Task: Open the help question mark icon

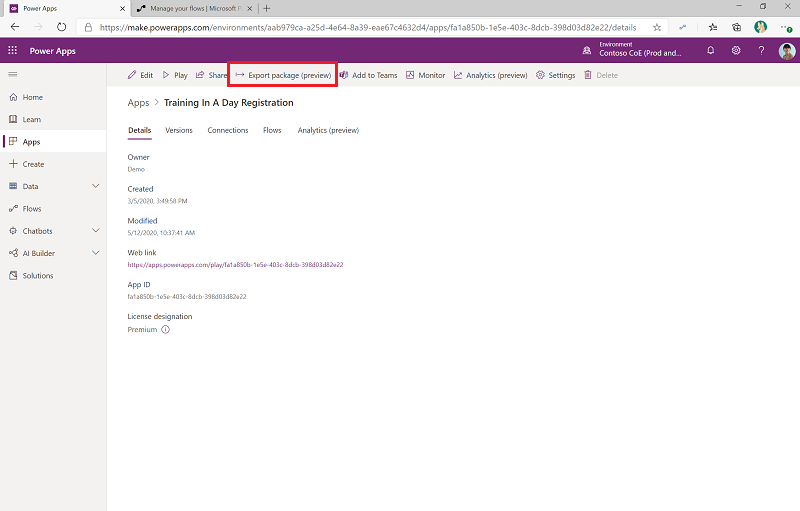Action: pyautogui.click(x=761, y=50)
